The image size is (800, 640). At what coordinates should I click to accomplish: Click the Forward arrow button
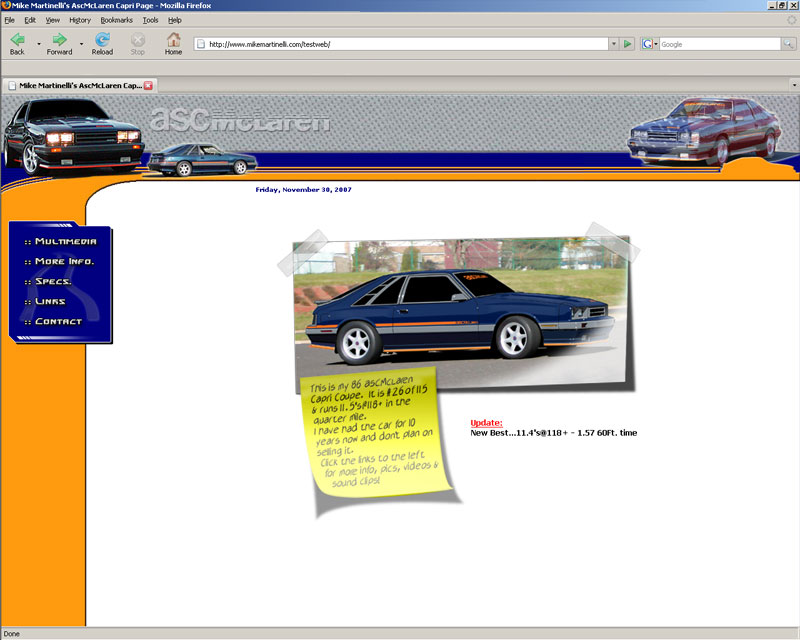pos(59,43)
